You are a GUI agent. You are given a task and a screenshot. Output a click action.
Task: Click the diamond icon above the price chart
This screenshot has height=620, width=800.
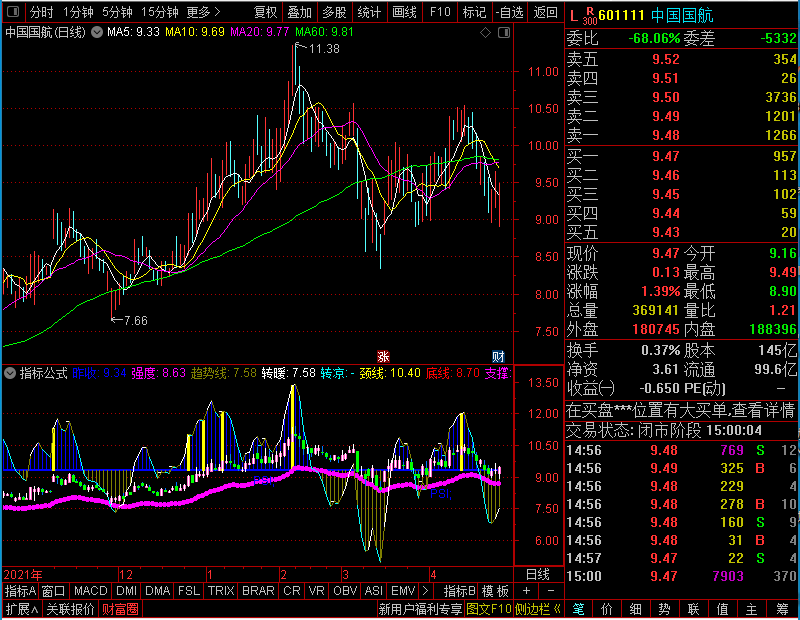(486, 33)
